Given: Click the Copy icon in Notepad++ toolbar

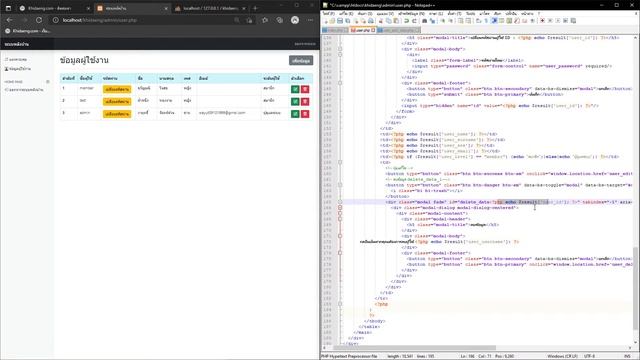Looking at the screenshot, I should (388, 20).
